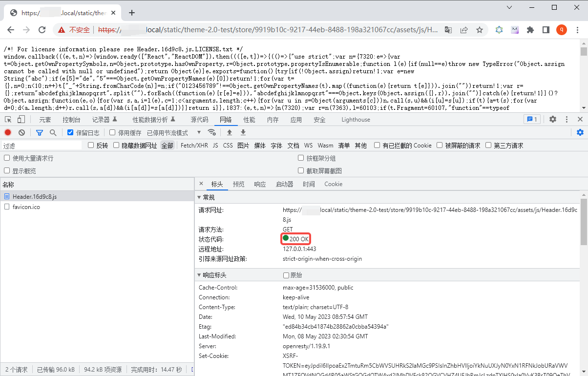Click the headers pane vertical scrollbar
This screenshot has width=588, height=376.
coord(584,222)
